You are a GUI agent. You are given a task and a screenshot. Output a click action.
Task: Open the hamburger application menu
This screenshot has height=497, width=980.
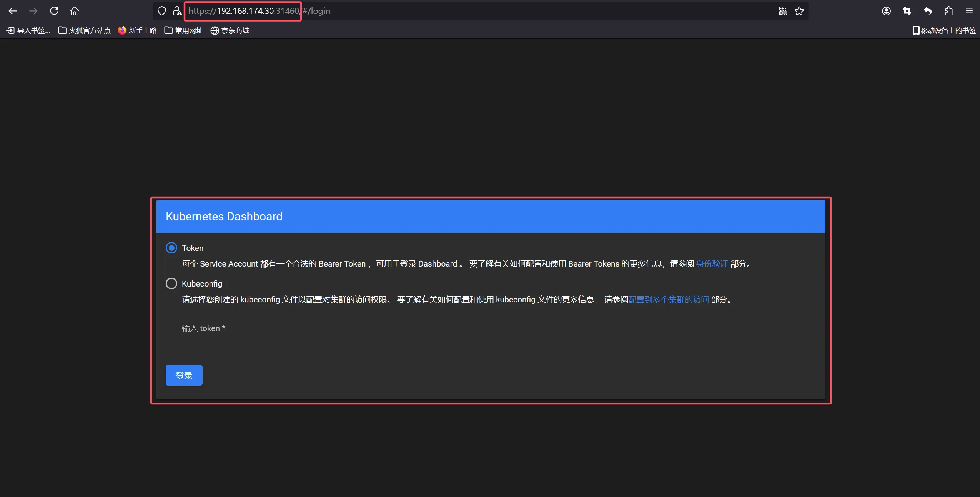[969, 11]
